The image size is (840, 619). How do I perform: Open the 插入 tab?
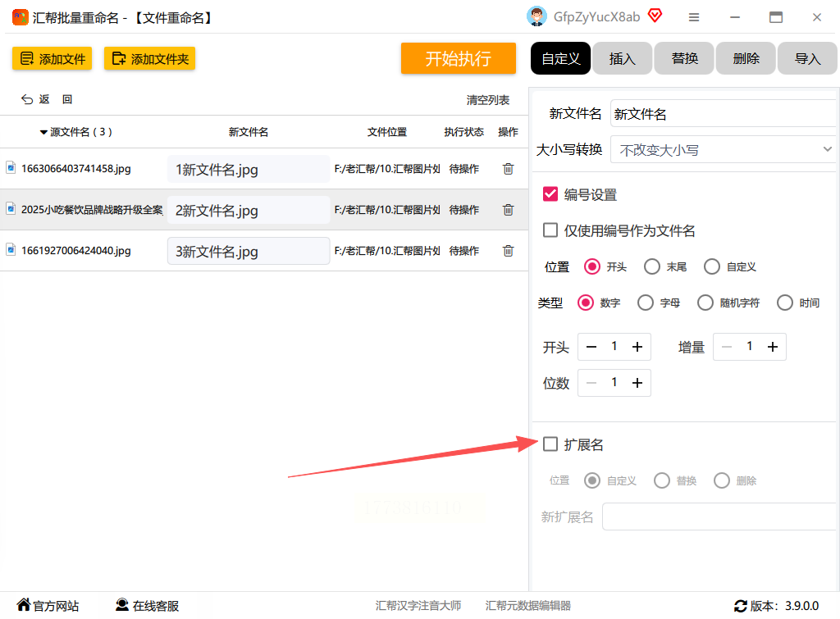tap(623, 59)
